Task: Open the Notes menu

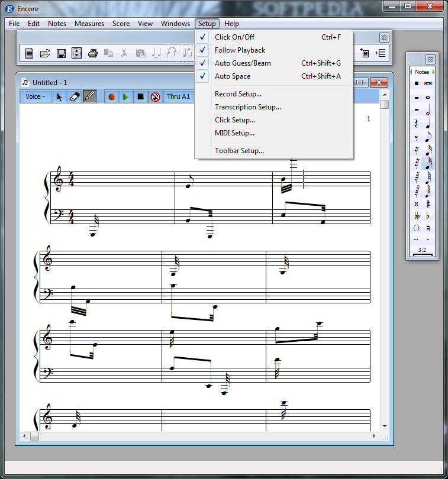Action: 57,24
